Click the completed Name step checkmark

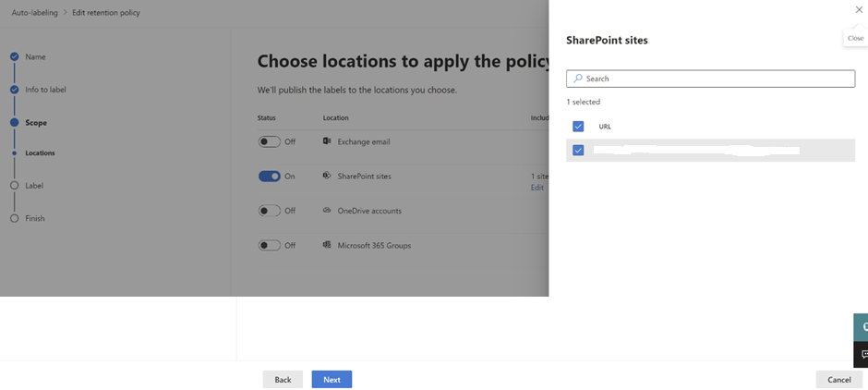14,56
